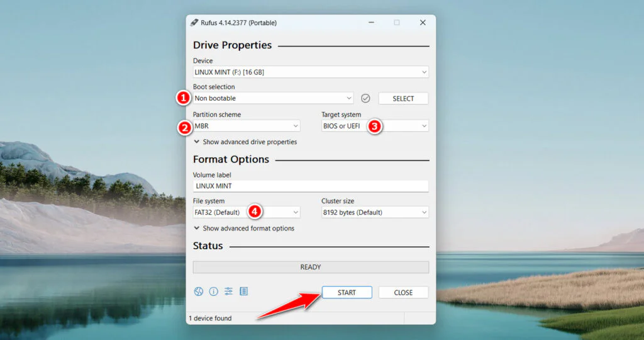Image resolution: width=644 pixels, height=340 pixels.
Task: Click the checksum checkmark icon next to SELECT
Action: click(x=365, y=98)
